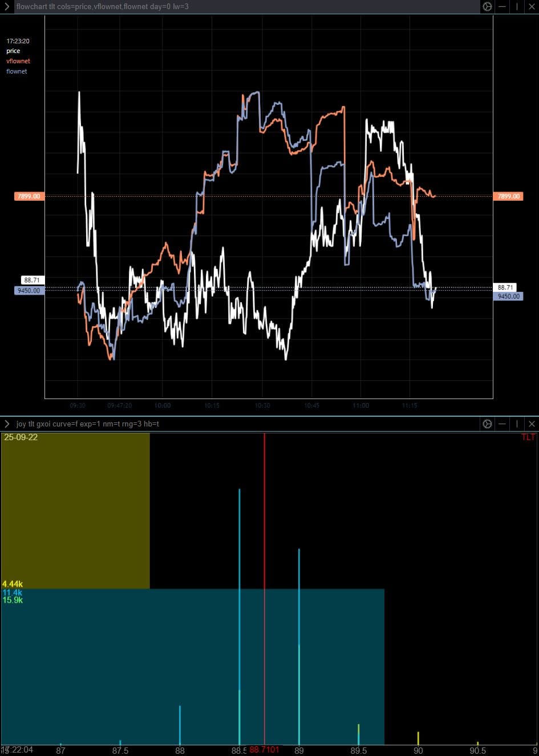Viewport: 539px width, 756px height.
Task: Expand the joy command prompt chevron
Action: (7, 424)
